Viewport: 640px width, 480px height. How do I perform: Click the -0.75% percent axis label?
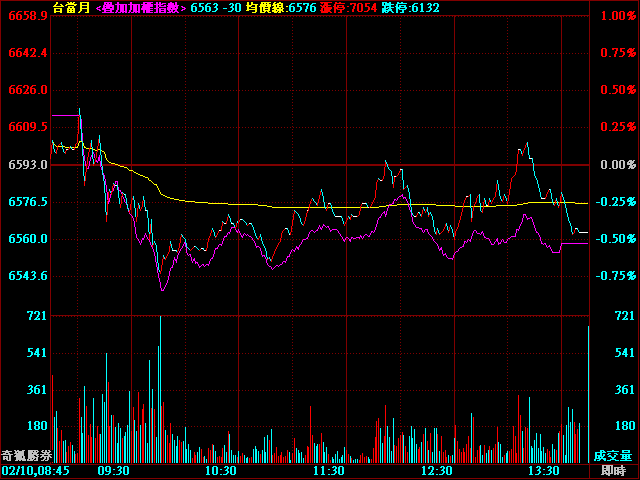pos(616,276)
